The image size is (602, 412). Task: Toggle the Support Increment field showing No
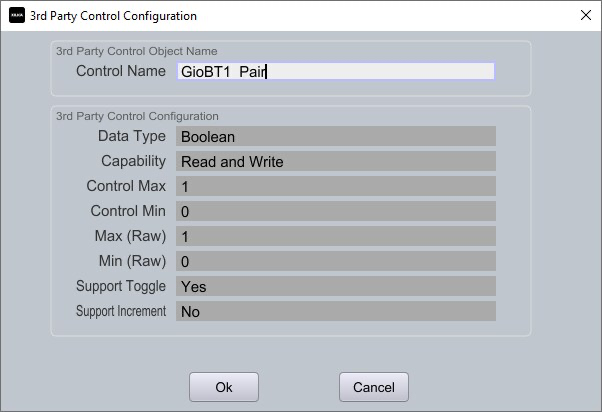(x=336, y=311)
